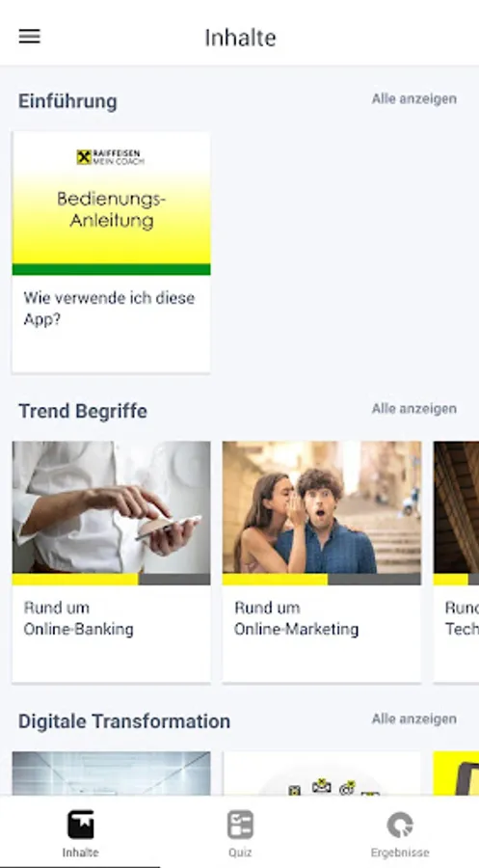
Task: Open the first Digitale Transformation card
Action: coord(111,773)
